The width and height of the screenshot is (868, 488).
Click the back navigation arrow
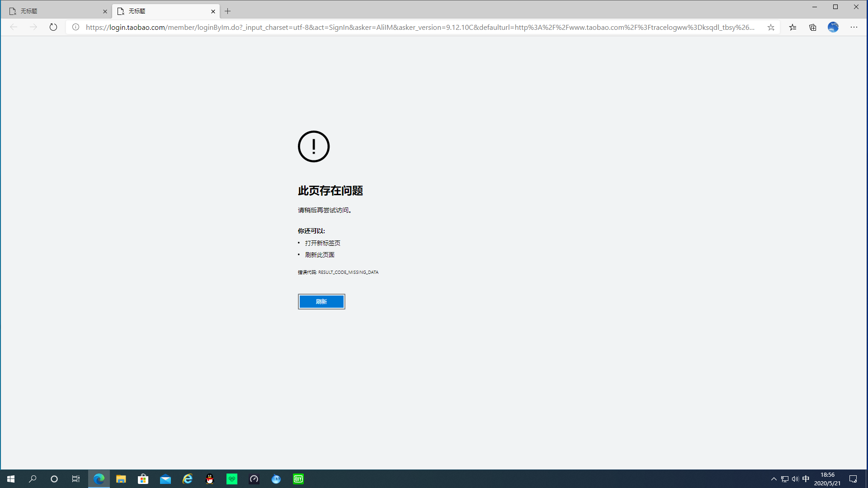tap(14, 27)
